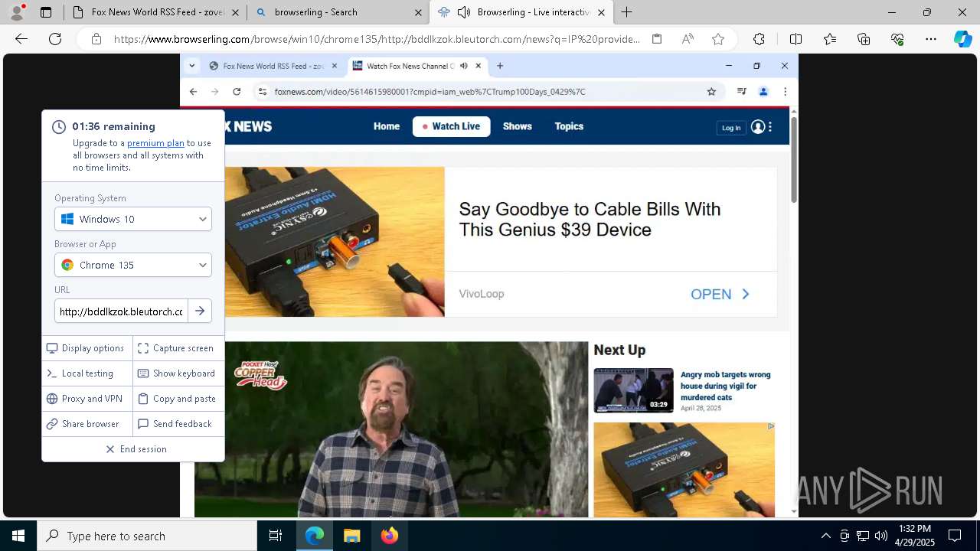Open the Copilot sidebar icon
The height and width of the screenshot is (551, 980).
pos(962,39)
